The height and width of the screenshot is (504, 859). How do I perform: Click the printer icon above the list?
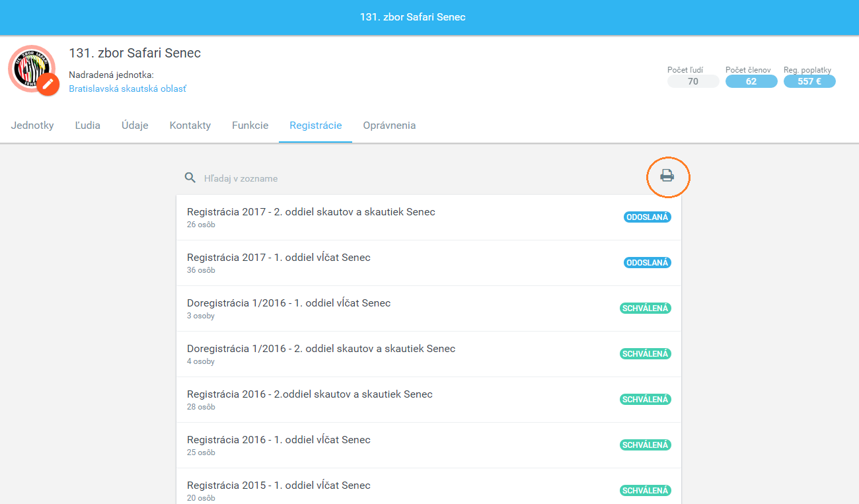(667, 176)
